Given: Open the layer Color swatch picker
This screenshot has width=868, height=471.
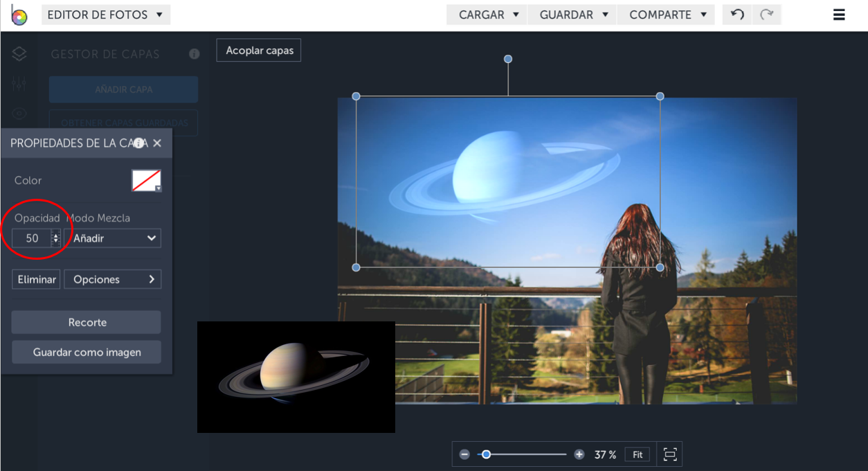Looking at the screenshot, I should (x=146, y=181).
